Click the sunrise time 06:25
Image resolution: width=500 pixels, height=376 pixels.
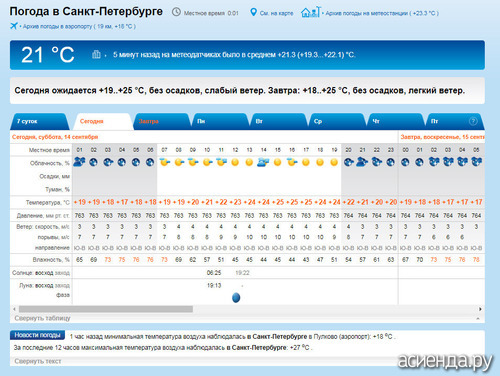coord(214,273)
